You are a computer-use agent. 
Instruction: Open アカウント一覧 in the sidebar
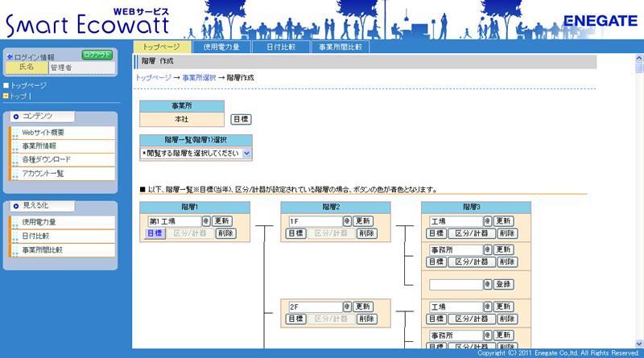coord(62,174)
